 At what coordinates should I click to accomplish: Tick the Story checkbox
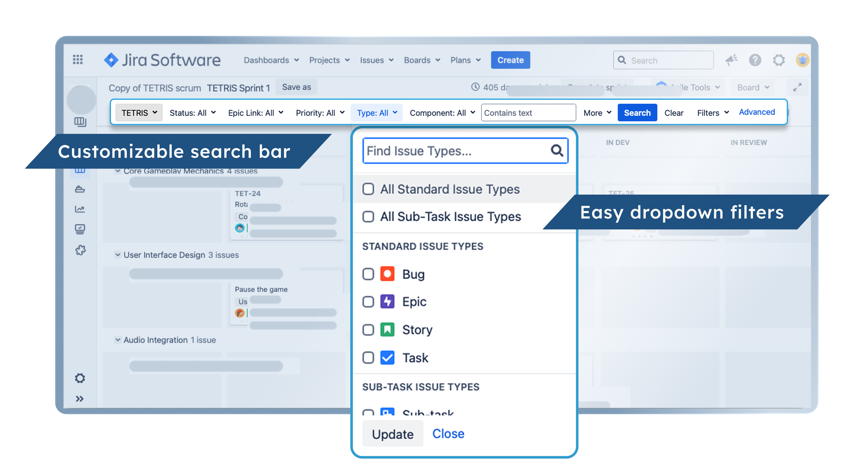click(368, 329)
